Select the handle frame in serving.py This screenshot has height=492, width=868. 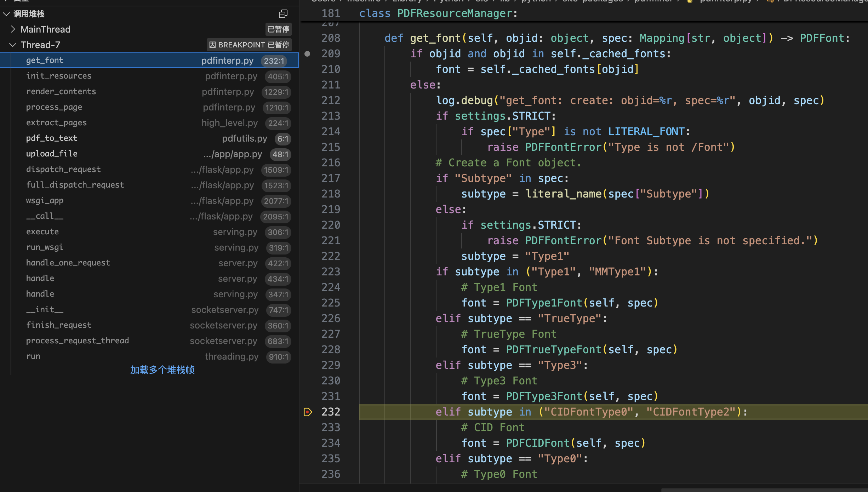coord(149,294)
